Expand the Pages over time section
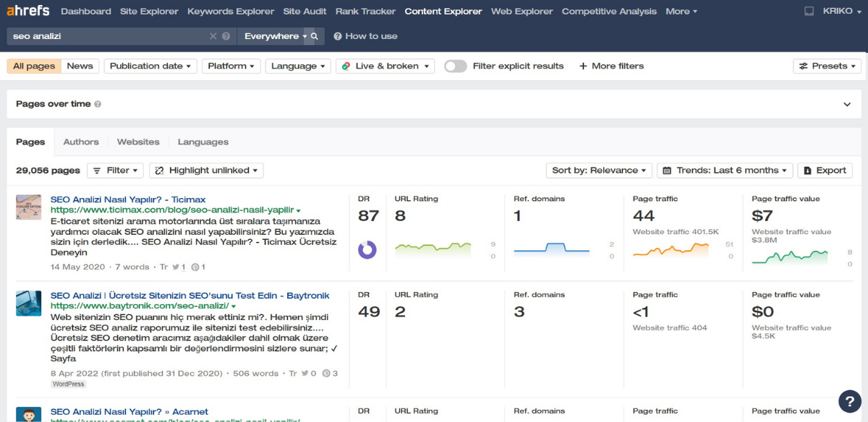The width and height of the screenshot is (868, 422). tap(847, 104)
